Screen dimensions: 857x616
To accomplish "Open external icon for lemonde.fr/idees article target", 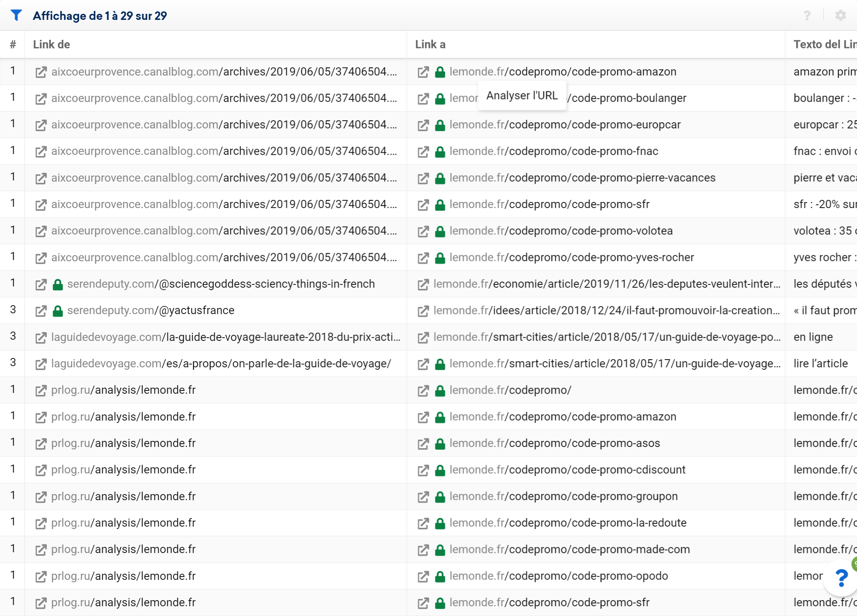I will pyautogui.click(x=423, y=311).
